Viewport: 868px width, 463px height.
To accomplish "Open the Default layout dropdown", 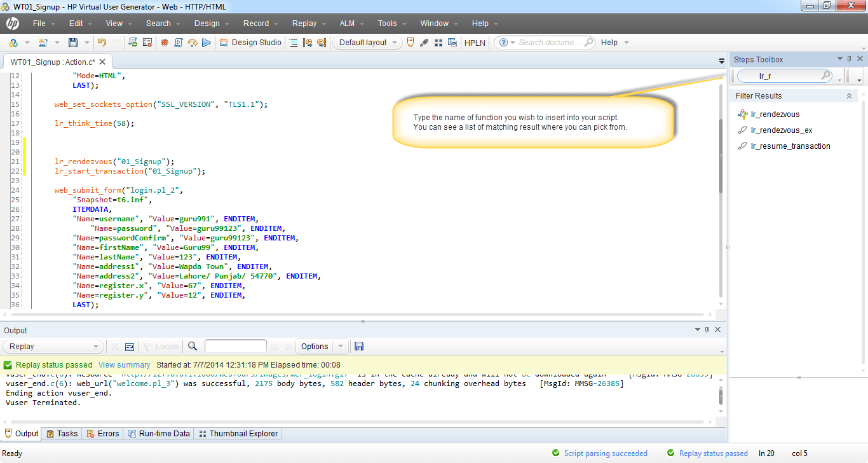I will pyautogui.click(x=368, y=43).
